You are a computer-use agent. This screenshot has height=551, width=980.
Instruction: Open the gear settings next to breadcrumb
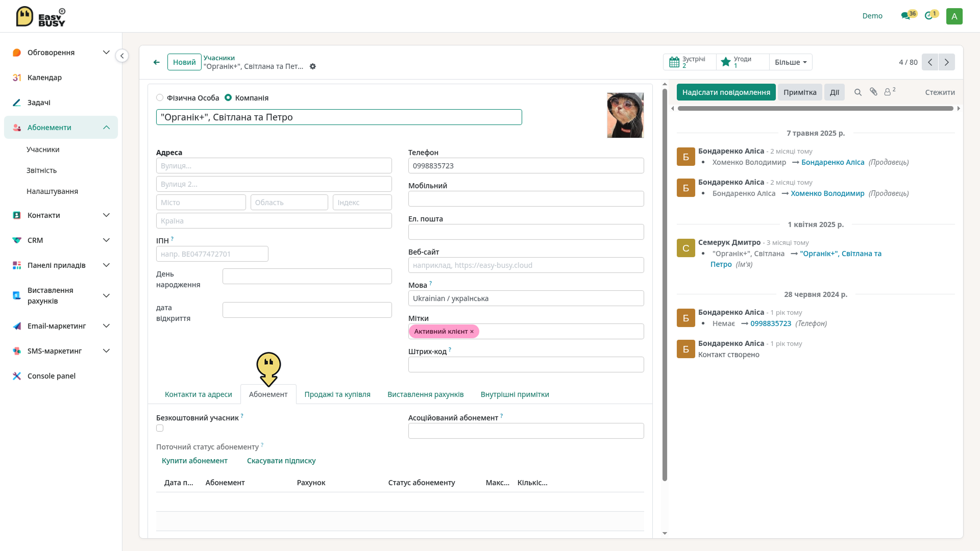click(313, 66)
